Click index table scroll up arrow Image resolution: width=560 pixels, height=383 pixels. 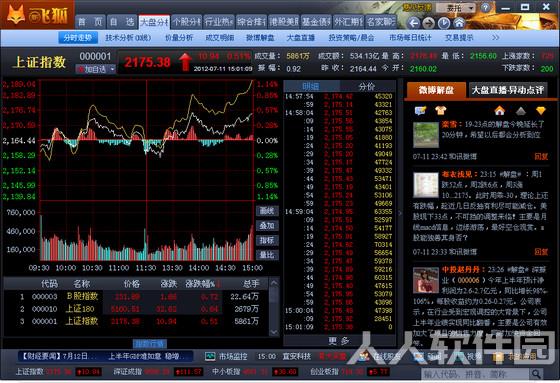pos(274,283)
